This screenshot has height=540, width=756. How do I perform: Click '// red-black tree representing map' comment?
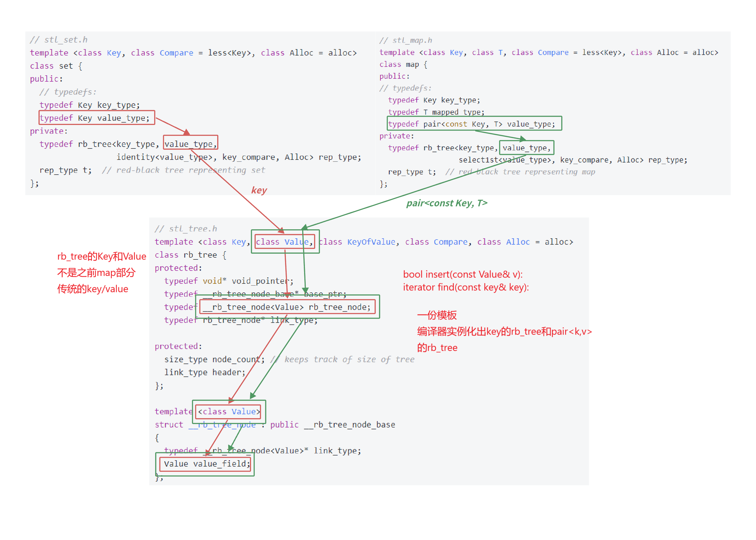520,172
